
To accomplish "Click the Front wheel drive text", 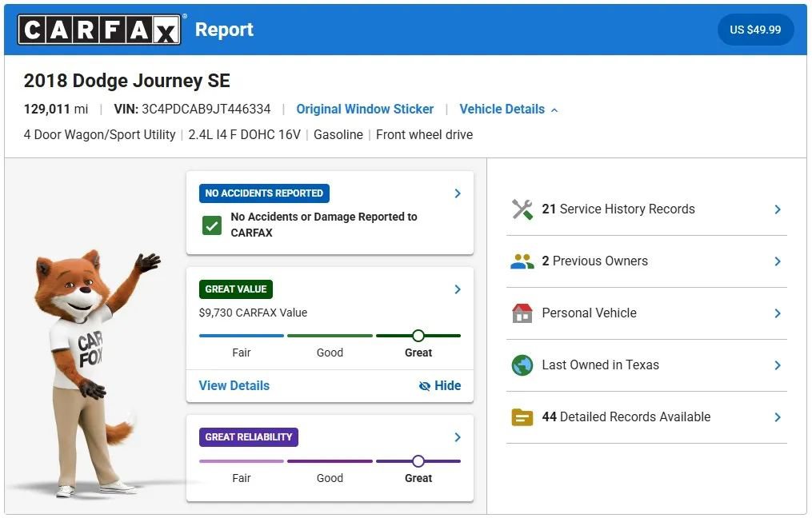I will tap(425, 134).
